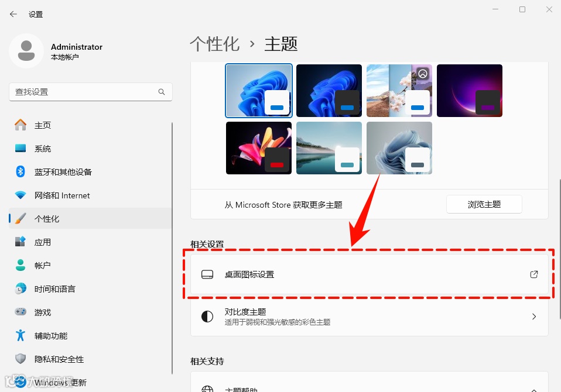
Task: Select the purple glow dark theme
Action: coord(470,91)
